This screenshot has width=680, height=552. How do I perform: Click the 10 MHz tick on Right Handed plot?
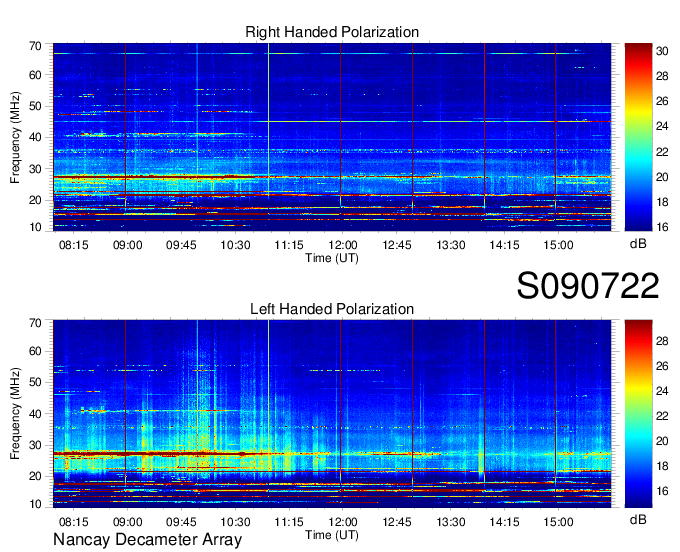tap(35, 227)
